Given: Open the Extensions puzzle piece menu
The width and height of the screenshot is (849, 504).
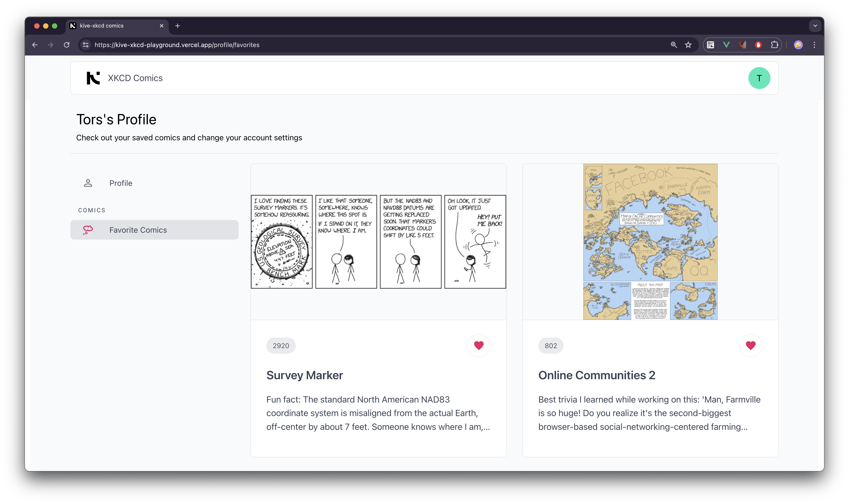Looking at the screenshot, I should pos(774,45).
